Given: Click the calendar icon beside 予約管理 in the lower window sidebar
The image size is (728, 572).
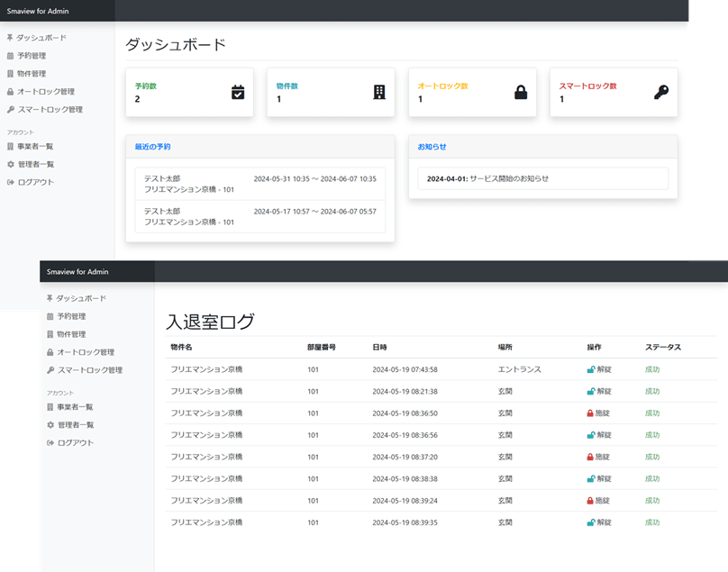Looking at the screenshot, I should click(50, 316).
